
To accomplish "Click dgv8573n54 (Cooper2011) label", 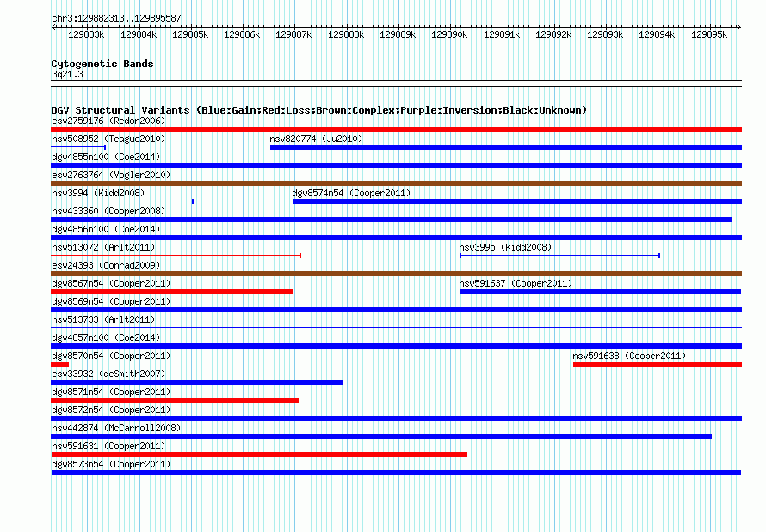I will click(x=111, y=464).
